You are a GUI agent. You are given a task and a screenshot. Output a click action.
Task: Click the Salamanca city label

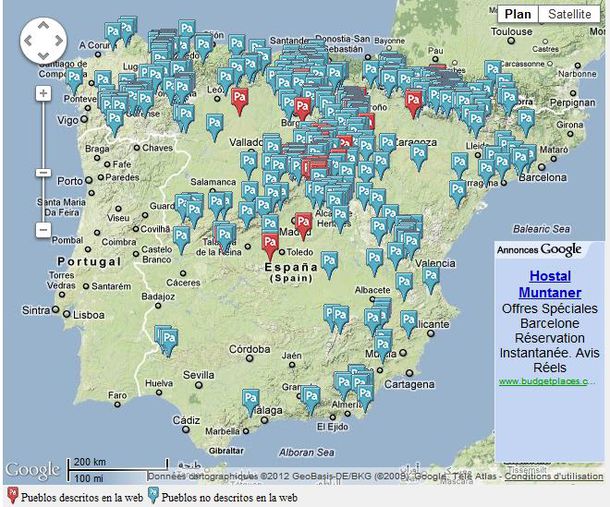click(213, 182)
